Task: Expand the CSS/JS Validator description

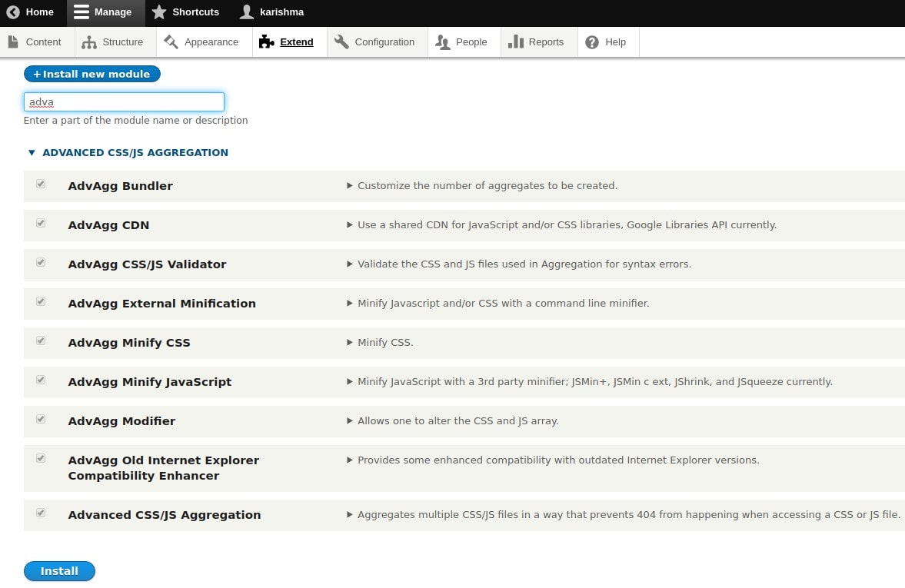Action: (x=519, y=264)
